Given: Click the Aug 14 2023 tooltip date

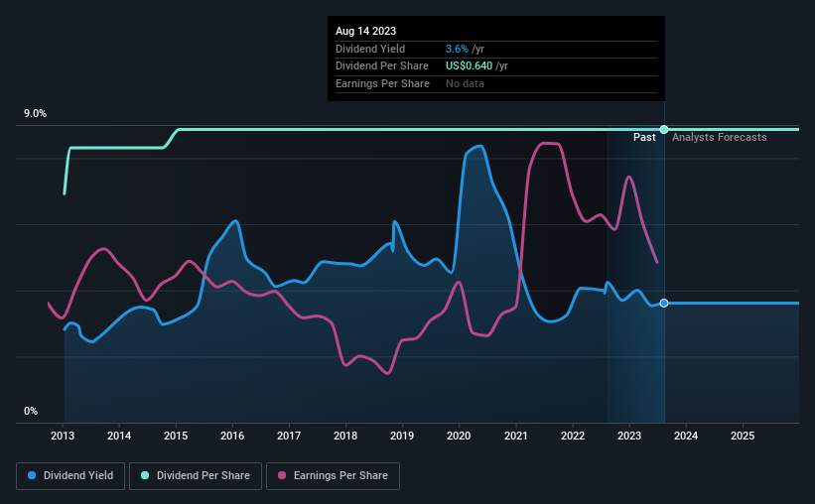Looking at the screenshot, I should point(366,31).
